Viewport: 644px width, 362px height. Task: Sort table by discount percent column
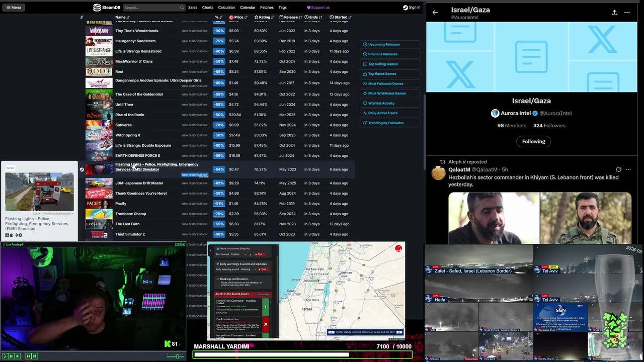coord(218,17)
